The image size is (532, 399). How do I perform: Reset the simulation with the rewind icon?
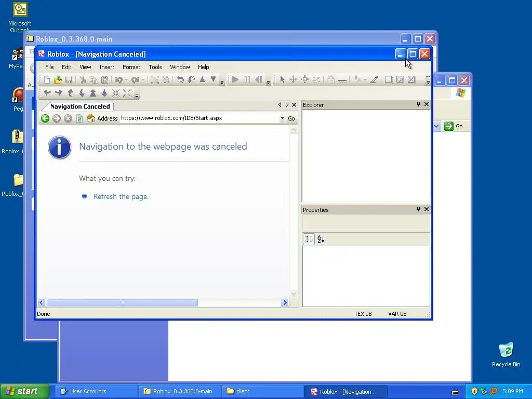click(x=259, y=79)
